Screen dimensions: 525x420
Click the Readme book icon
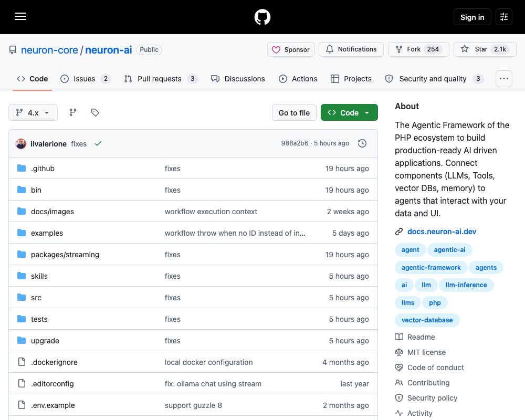(x=399, y=337)
